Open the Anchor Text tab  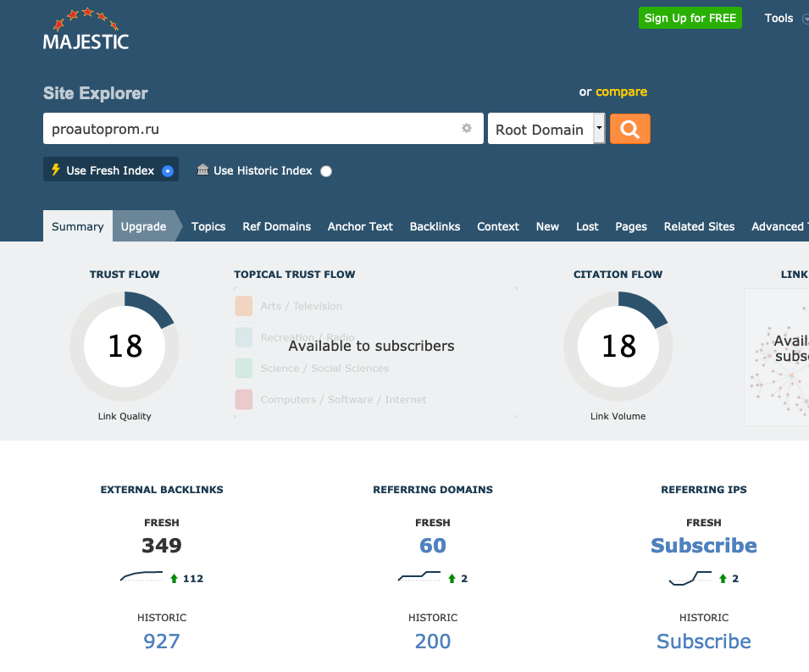tap(360, 226)
